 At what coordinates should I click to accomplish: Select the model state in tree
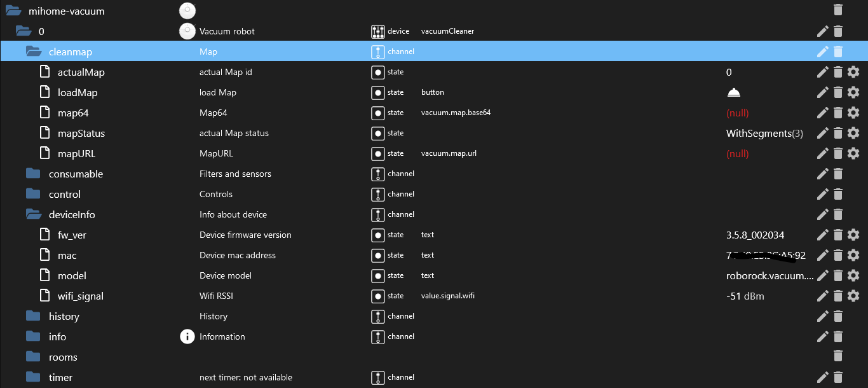point(72,275)
